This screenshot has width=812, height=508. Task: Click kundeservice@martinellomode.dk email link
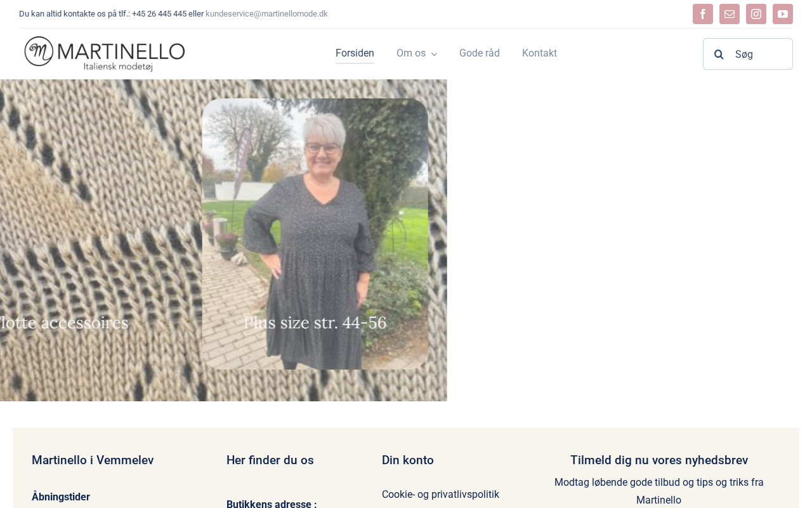pyautogui.click(x=266, y=14)
